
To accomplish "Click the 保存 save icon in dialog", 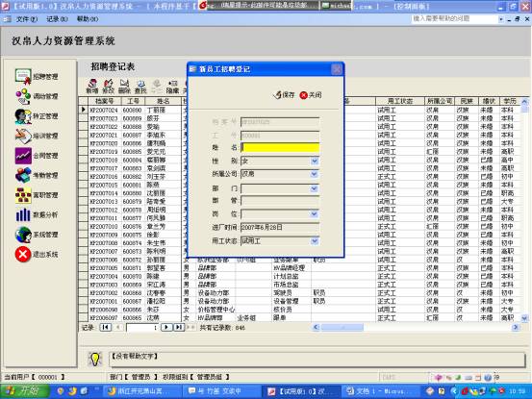I will tap(284, 95).
